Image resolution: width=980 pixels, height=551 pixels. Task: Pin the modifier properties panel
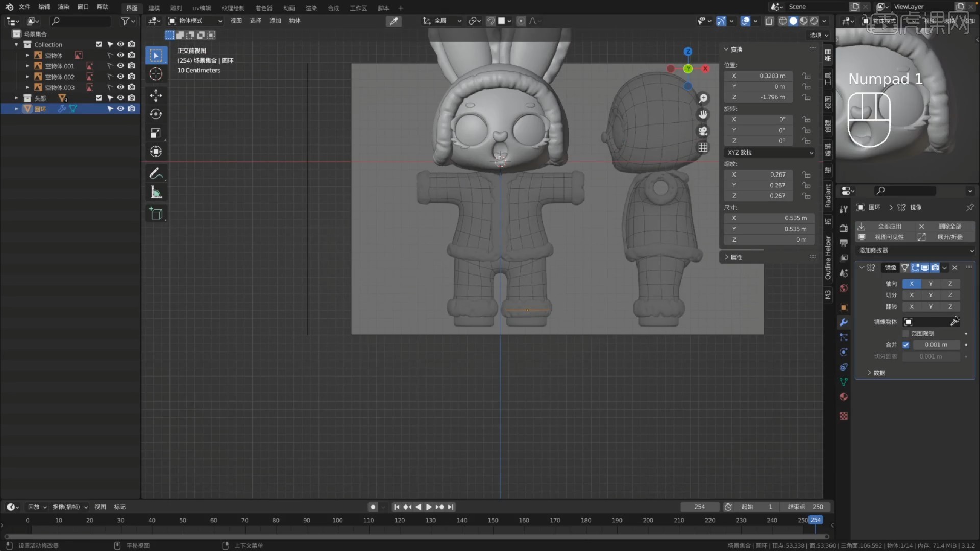[969, 207]
